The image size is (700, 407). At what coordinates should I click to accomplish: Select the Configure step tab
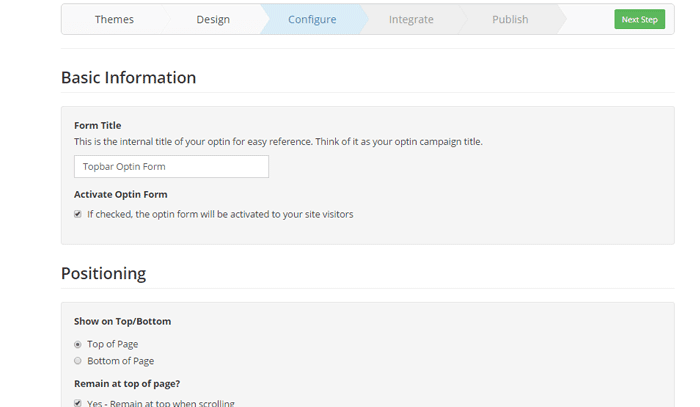[312, 19]
